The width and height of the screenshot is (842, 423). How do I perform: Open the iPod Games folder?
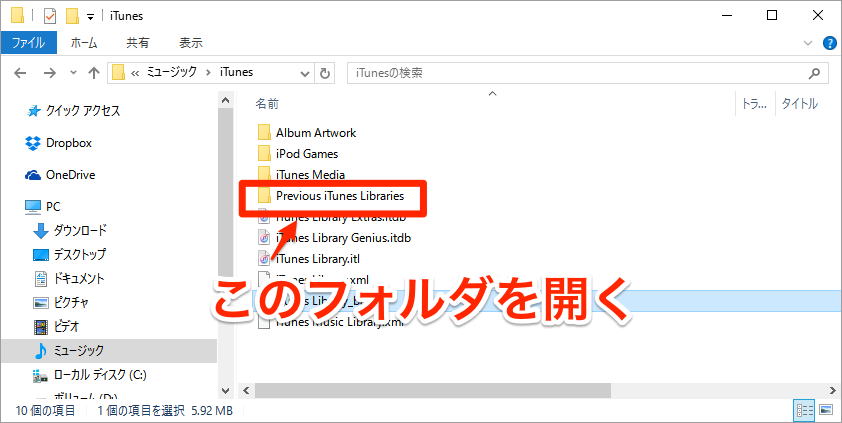coord(307,154)
